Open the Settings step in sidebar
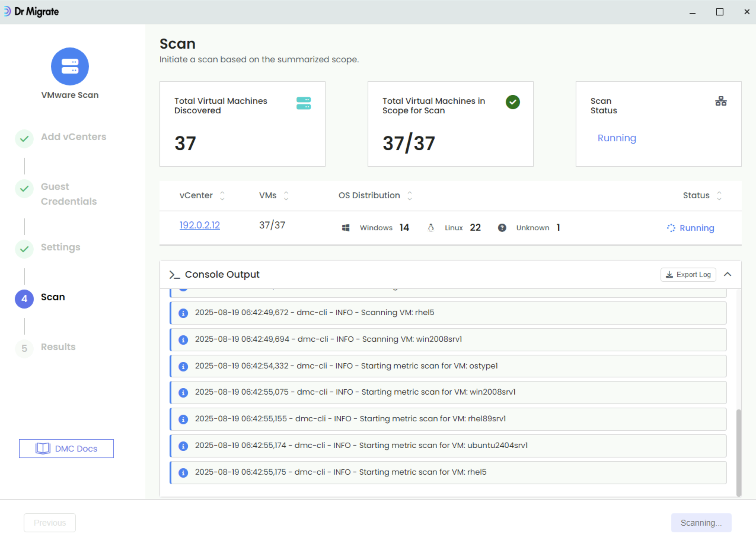This screenshot has height=537, width=756. tap(60, 247)
